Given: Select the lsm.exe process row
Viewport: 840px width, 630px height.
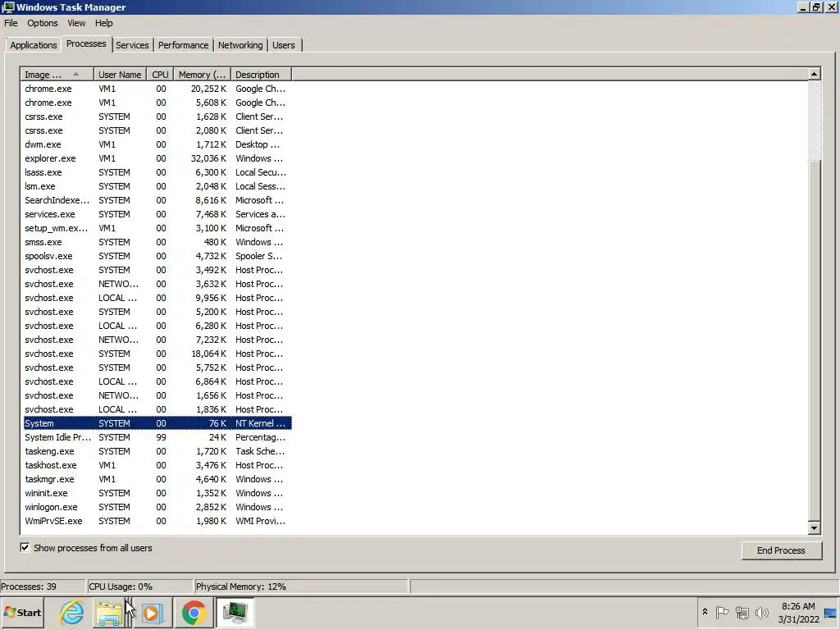Looking at the screenshot, I should 157,186.
